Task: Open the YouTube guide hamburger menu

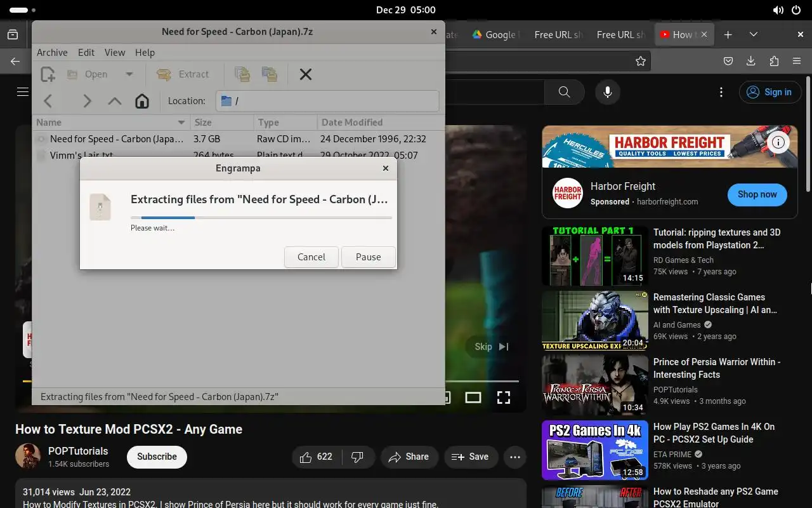Action: click(23, 92)
